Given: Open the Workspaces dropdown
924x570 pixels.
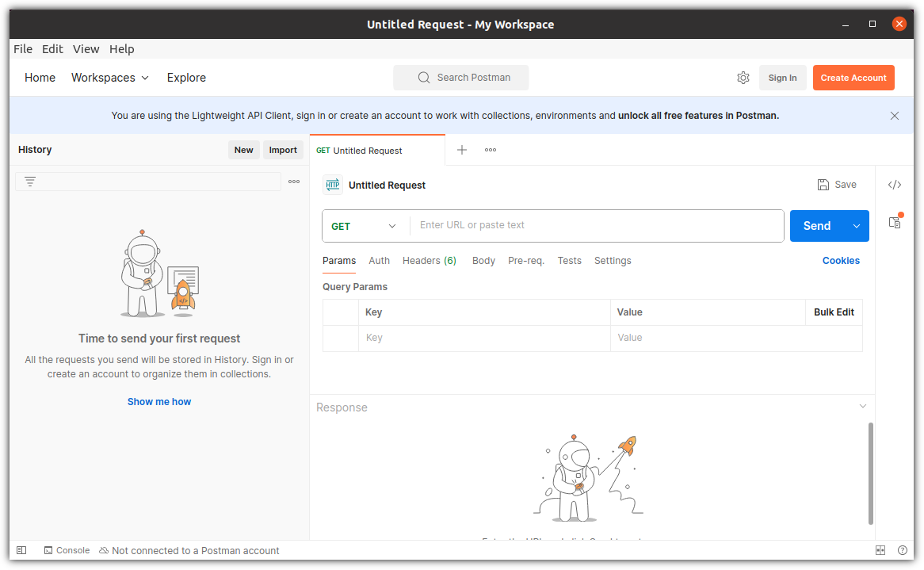Looking at the screenshot, I should [110, 78].
